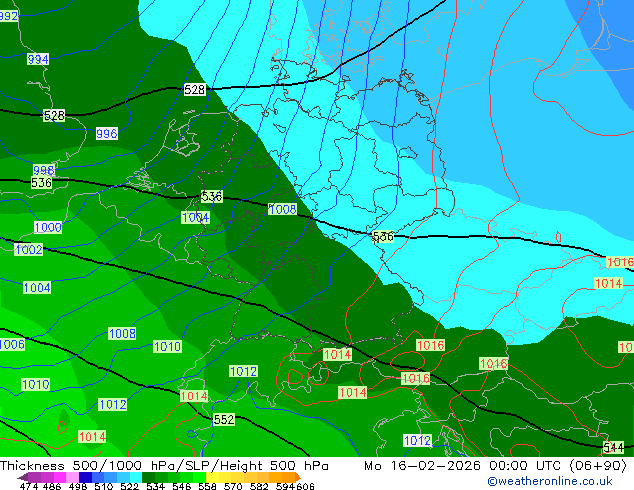Select the light pink swatch in the legend

click(72, 477)
